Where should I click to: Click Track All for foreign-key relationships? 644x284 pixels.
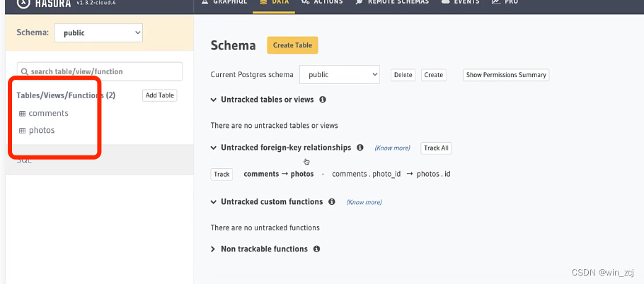[436, 148]
